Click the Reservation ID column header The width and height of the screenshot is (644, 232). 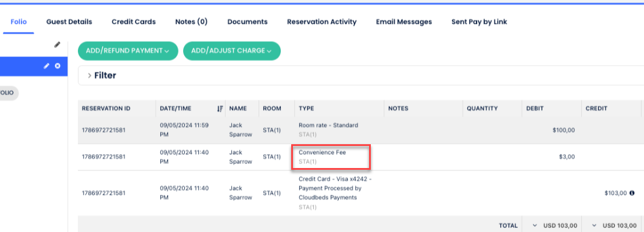(106, 109)
